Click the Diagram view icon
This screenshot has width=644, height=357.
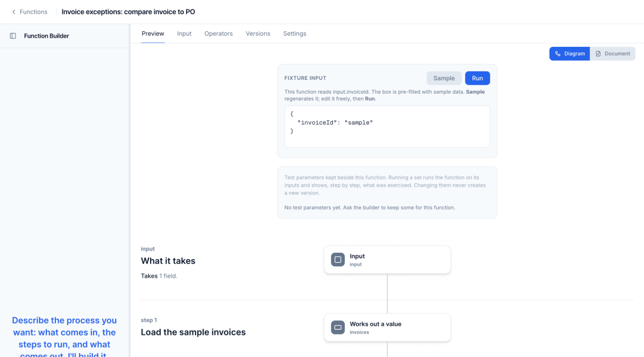[x=558, y=54]
